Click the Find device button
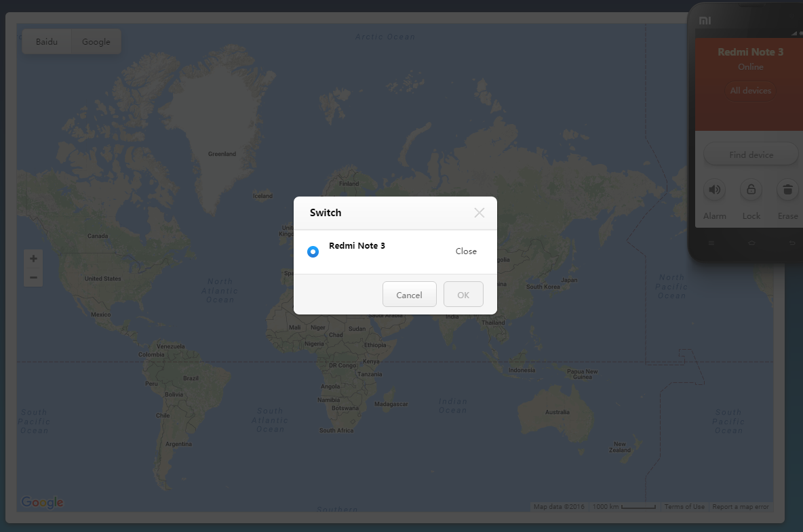The height and width of the screenshot is (532, 803). click(751, 155)
